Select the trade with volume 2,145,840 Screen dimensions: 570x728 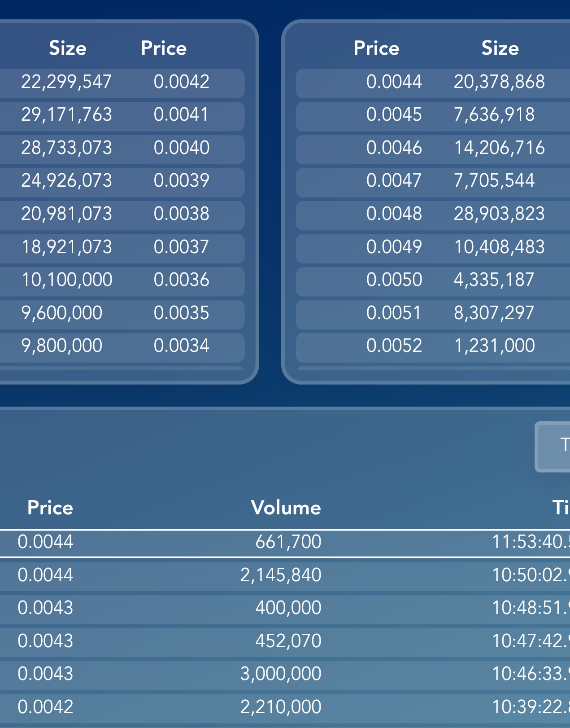point(285,575)
